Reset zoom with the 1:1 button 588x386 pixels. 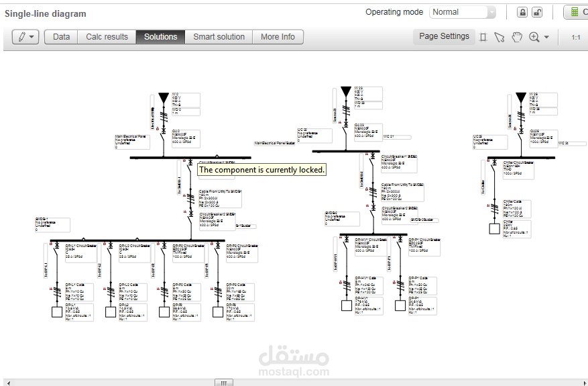tap(576, 37)
